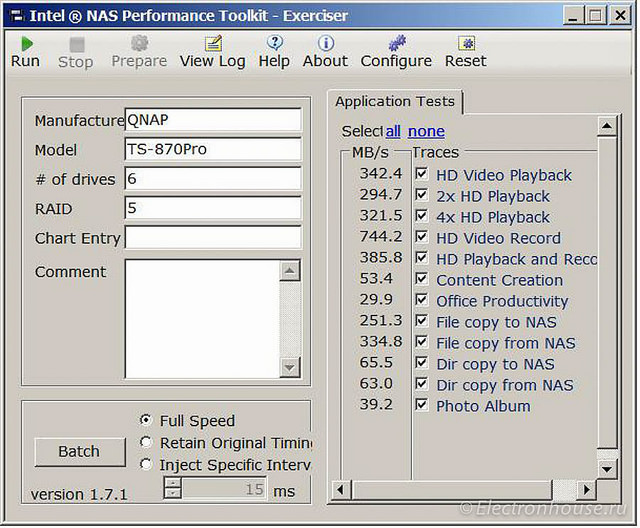The width and height of the screenshot is (640, 528).
Task: Click the Reset toolbar icon
Action: tap(467, 43)
